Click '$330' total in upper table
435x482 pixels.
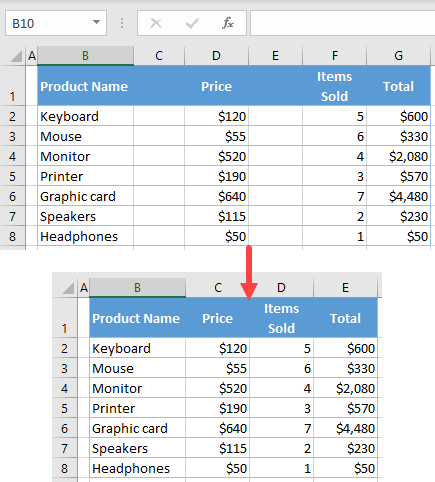pos(399,136)
